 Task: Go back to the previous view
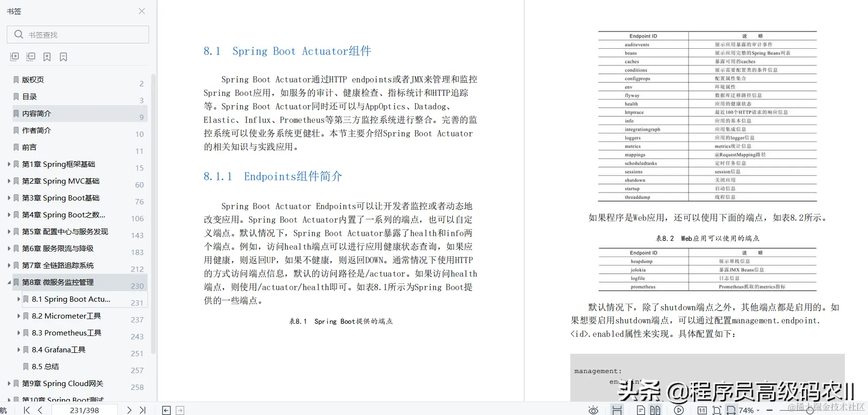coord(166,410)
